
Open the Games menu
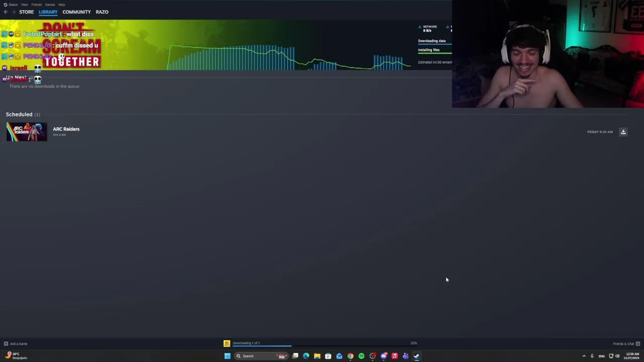50,5
